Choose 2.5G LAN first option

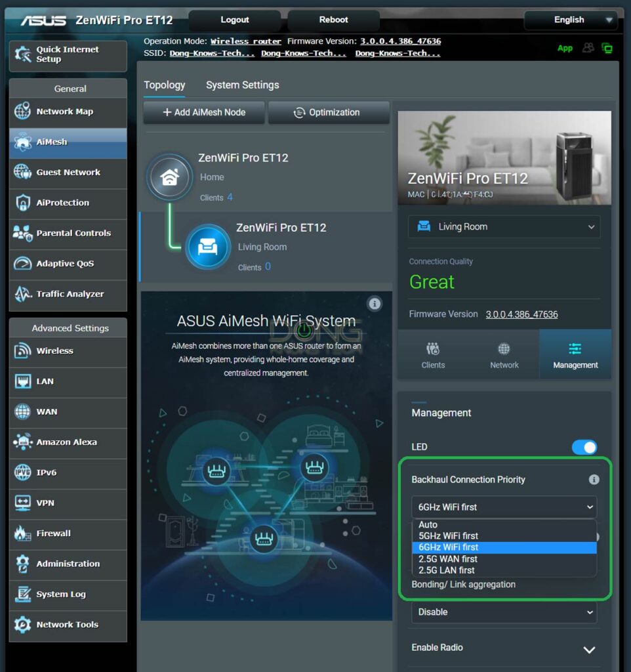(x=504, y=570)
